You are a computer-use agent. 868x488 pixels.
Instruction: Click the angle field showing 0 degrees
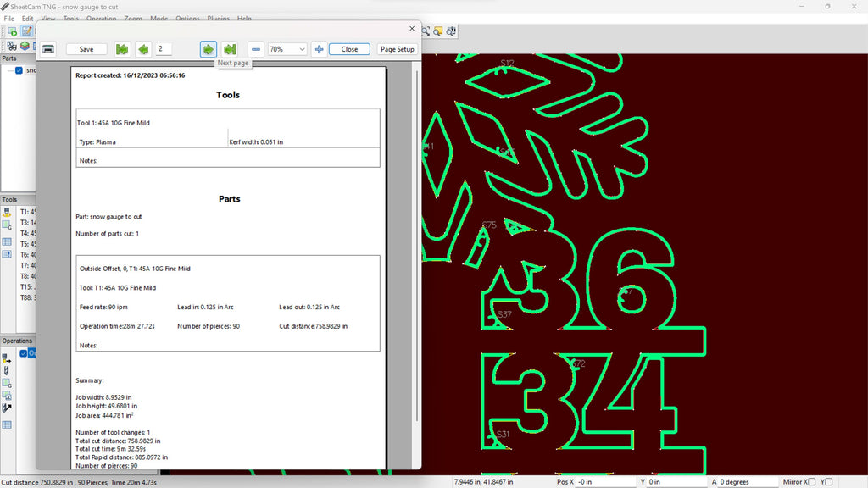(x=748, y=482)
